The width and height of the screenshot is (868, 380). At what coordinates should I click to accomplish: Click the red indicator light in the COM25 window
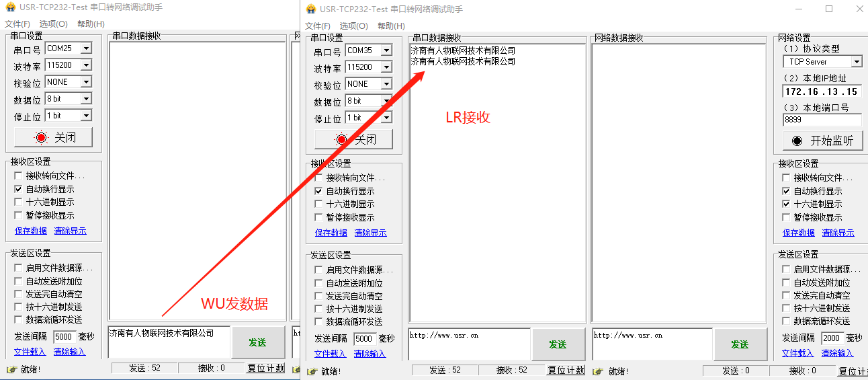42,138
